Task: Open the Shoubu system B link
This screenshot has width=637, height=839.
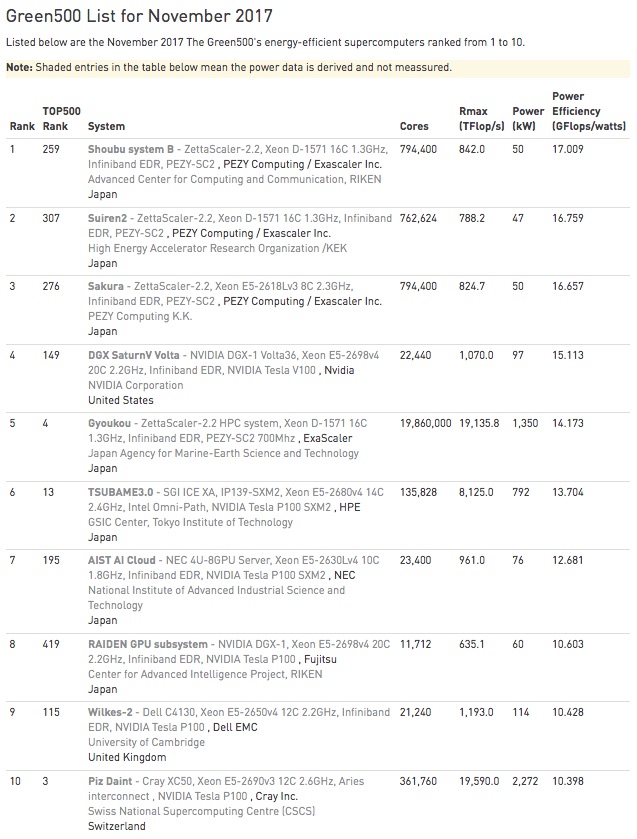Action: (131, 149)
